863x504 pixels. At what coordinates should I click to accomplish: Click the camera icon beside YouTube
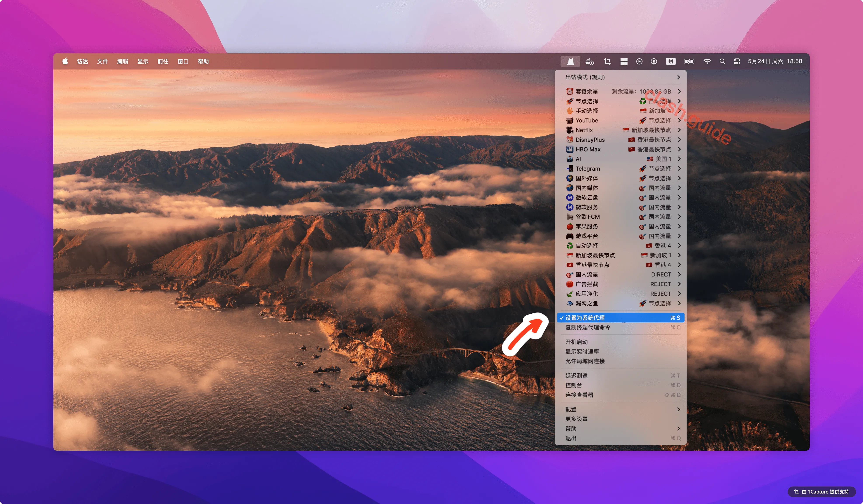[x=570, y=120]
